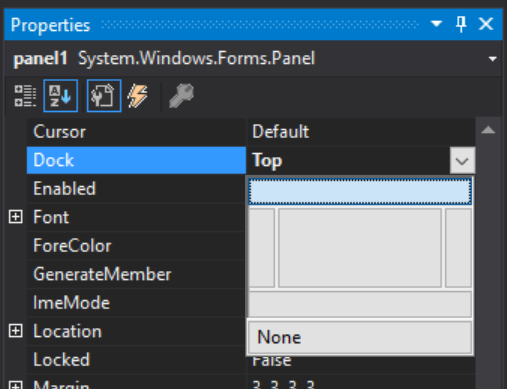Click the Dock value field Top
This screenshot has height=389, width=507.
tap(348, 160)
